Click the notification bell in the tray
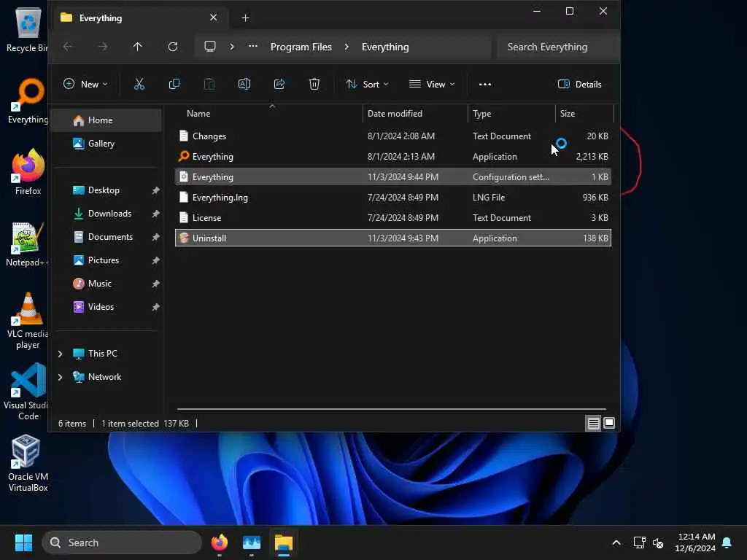Screen dimensions: 747x560 click(727, 542)
